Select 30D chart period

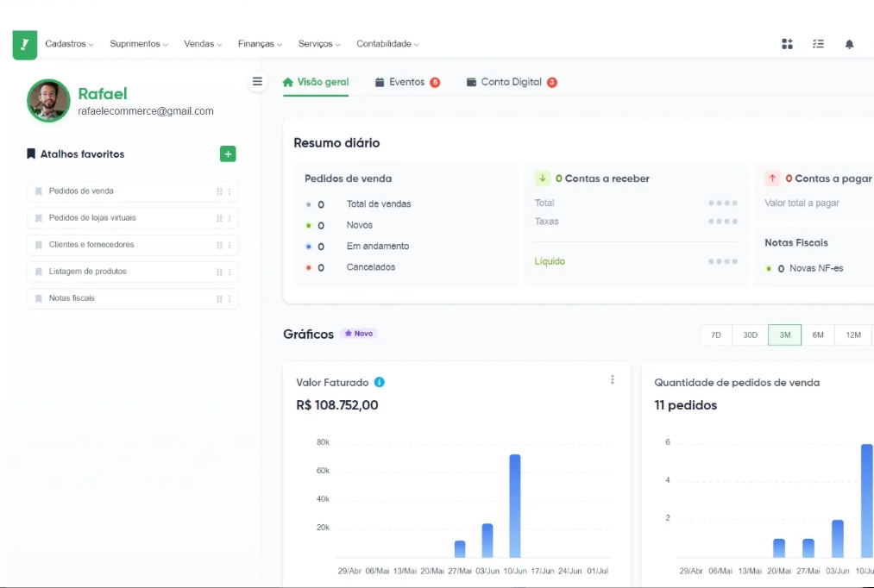pos(750,335)
